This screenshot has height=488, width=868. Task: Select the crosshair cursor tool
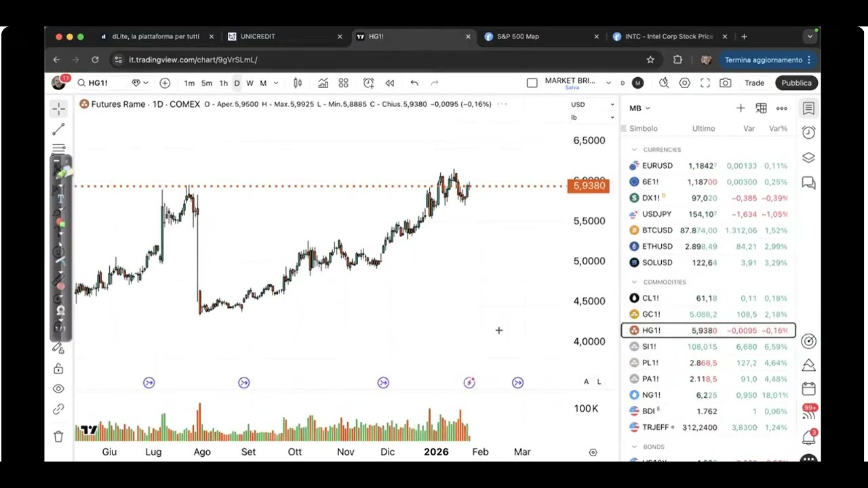pos(59,108)
